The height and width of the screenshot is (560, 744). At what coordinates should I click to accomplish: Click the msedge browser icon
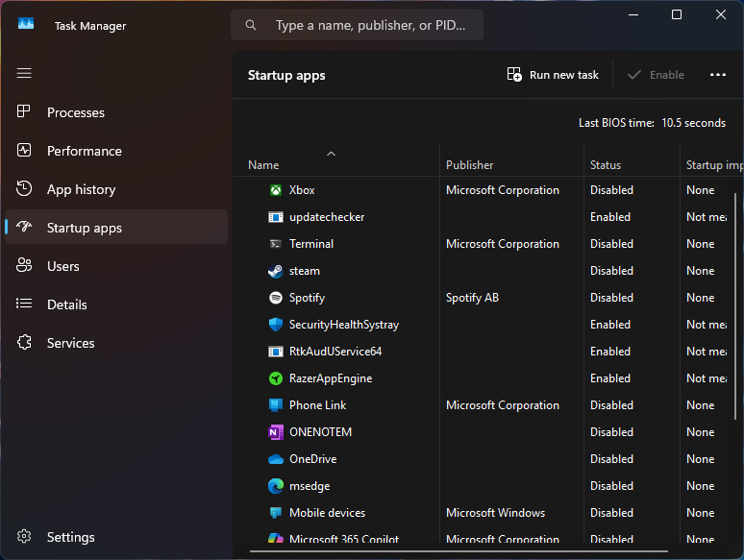tap(275, 486)
